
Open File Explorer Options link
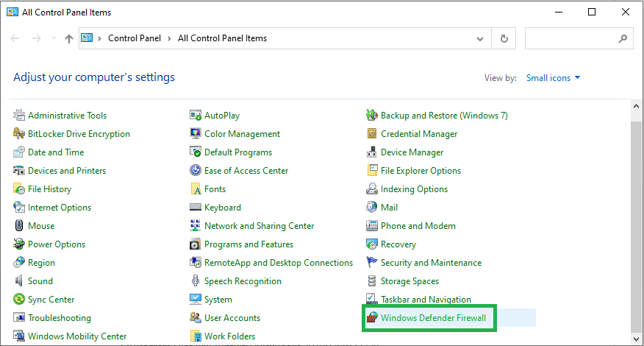[421, 171]
